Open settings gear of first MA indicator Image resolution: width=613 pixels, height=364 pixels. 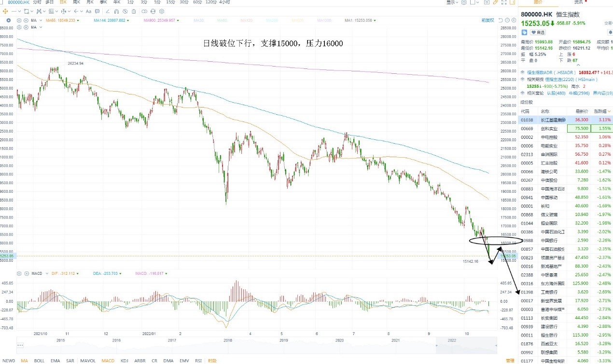click(x=19, y=20)
